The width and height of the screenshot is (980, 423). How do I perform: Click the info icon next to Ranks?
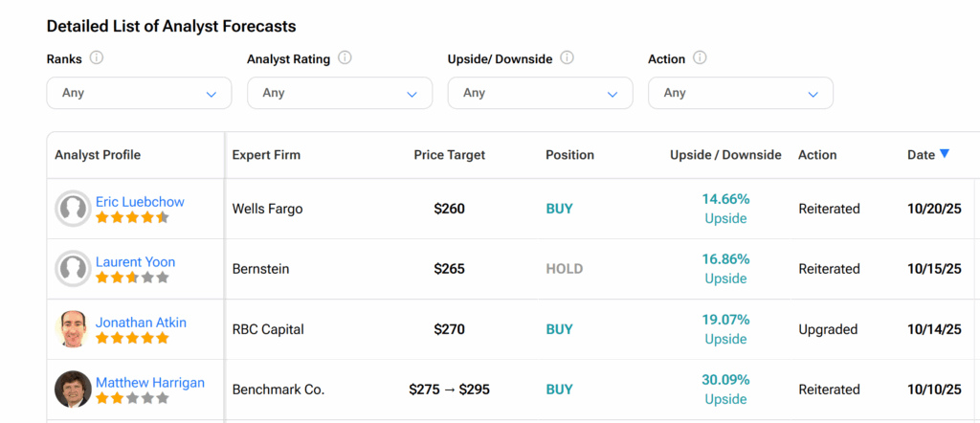pos(97,58)
